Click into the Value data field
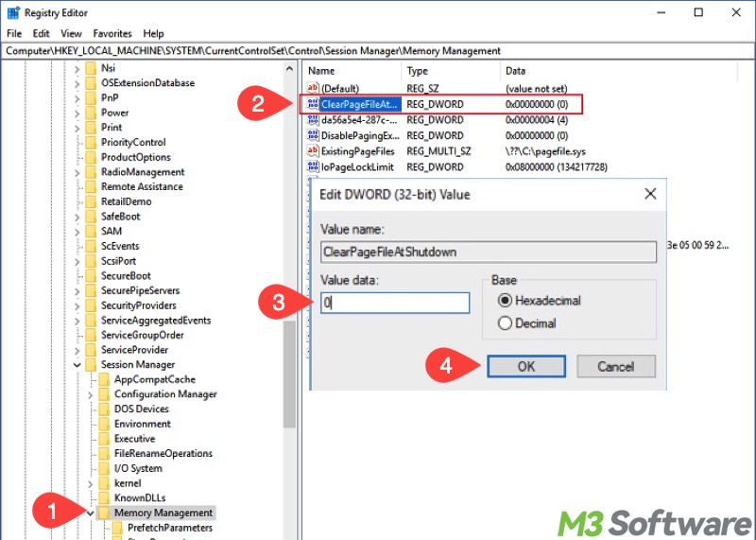The height and width of the screenshot is (540, 756). pos(395,303)
